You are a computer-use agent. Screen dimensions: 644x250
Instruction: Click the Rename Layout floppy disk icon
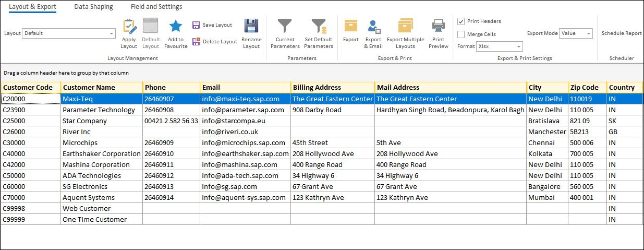[x=251, y=26]
